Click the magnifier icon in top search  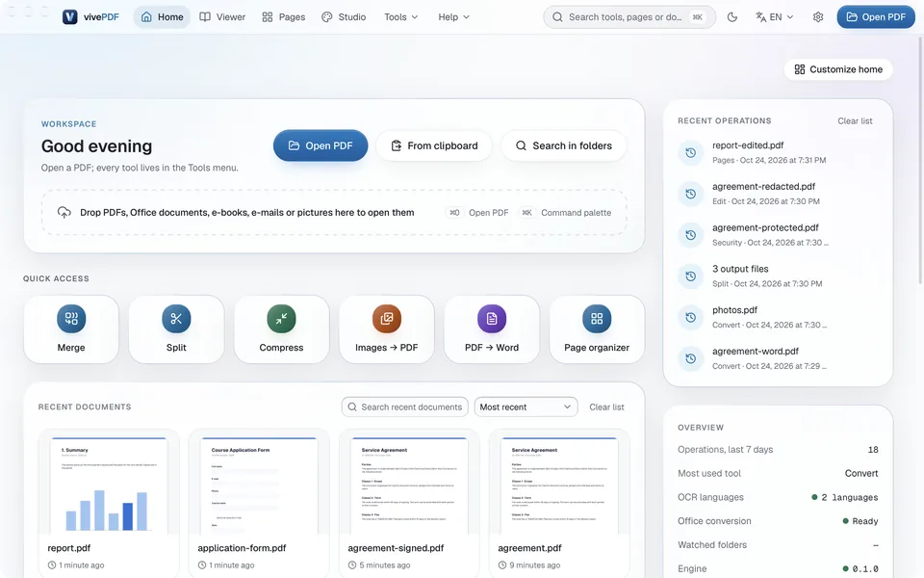pyautogui.click(x=557, y=17)
